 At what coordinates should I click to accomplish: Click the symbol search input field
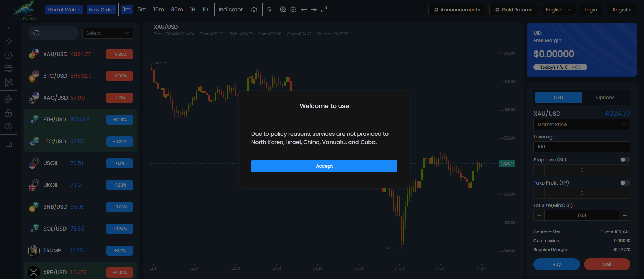coord(53,33)
